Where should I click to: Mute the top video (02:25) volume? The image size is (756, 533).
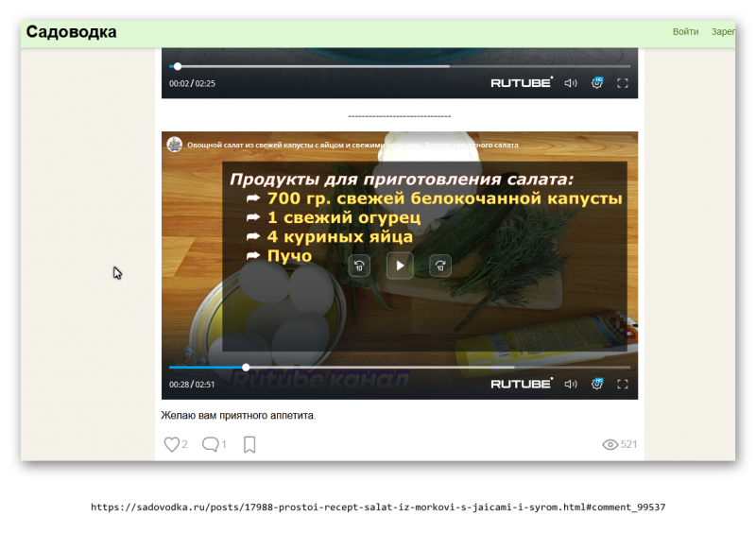point(571,83)
